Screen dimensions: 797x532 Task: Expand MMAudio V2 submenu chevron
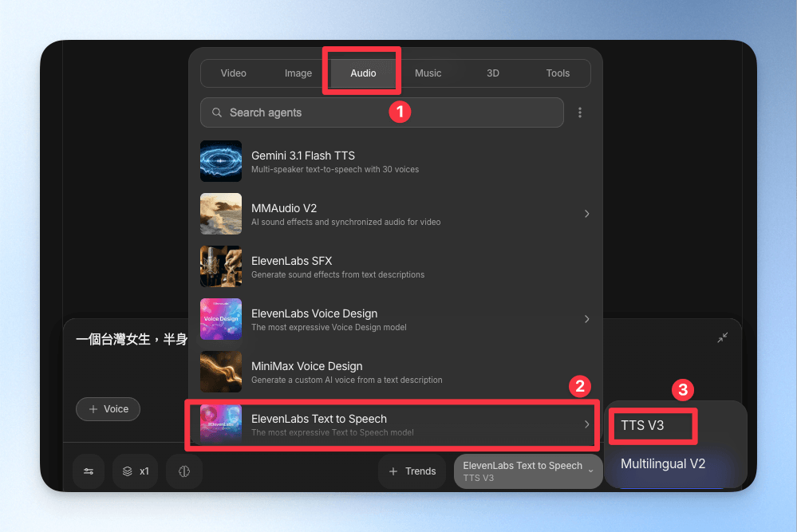tap(586, 214)
